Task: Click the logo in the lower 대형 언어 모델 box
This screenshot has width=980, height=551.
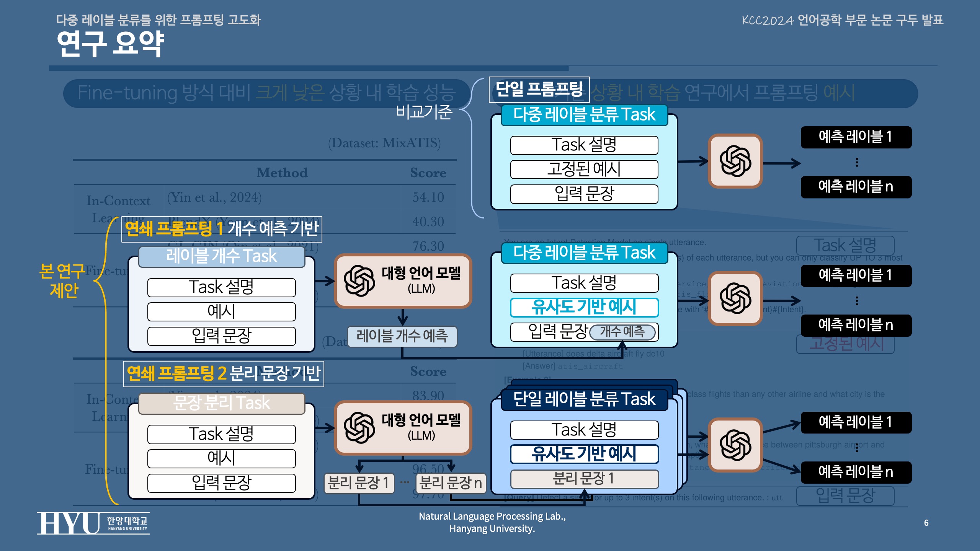Action: point(359,428)
